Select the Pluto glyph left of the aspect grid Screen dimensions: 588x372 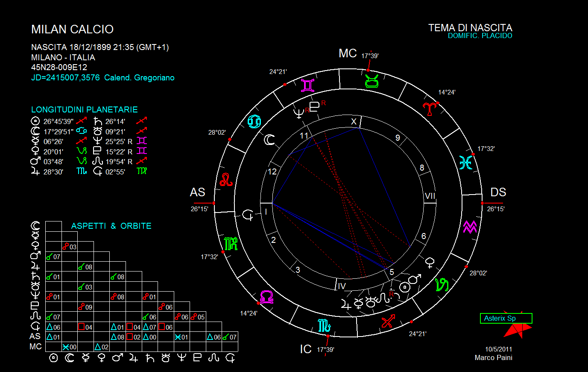click(x=35, y=307)
